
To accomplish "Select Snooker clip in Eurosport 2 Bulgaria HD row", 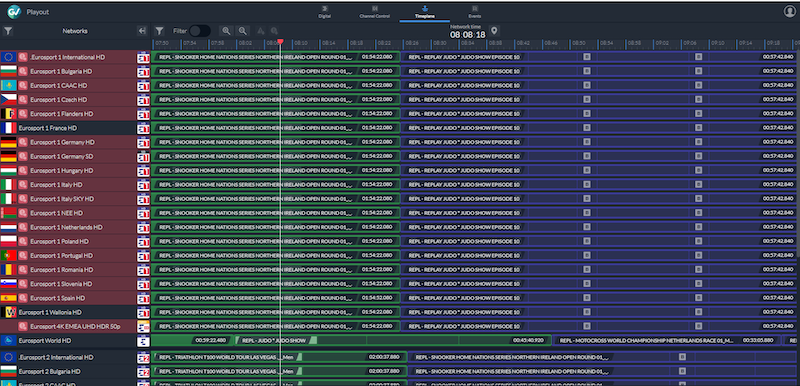I will click(x=604, y=372).
